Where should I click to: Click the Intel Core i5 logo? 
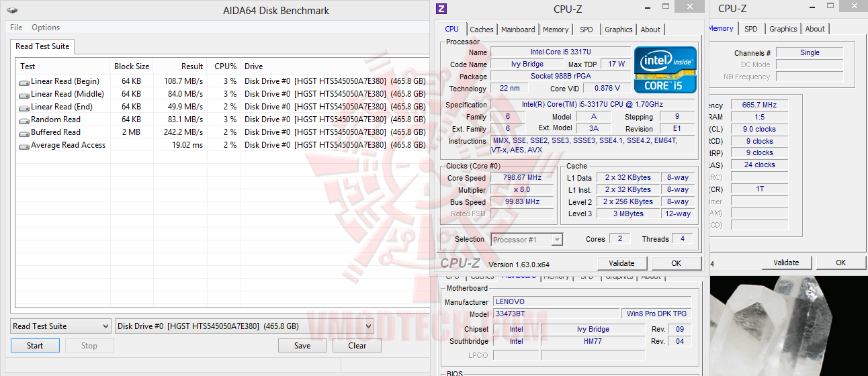click(666, 69)
